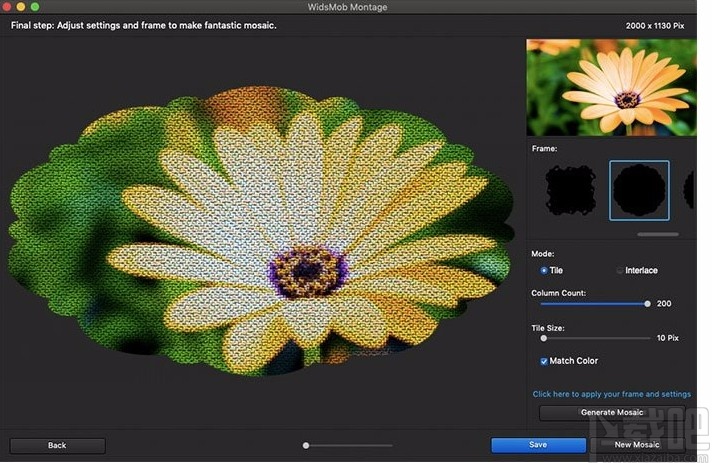Click the Tile Size slider handle

click(x=544, y=338)
